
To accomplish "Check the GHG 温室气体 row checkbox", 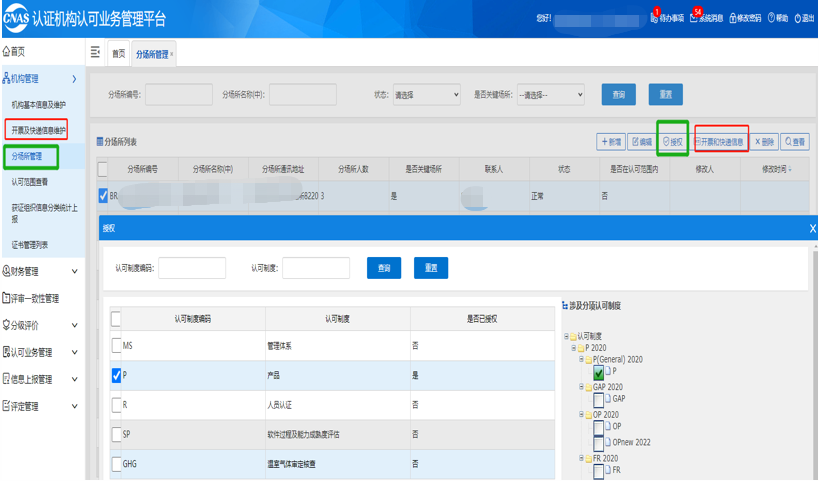I will [116, 464].
